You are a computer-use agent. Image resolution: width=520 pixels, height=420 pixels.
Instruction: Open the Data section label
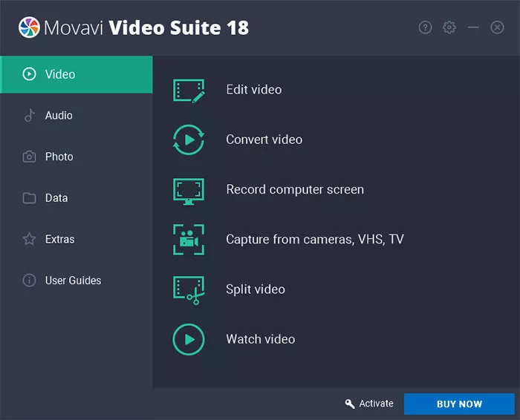pos(56,197)
